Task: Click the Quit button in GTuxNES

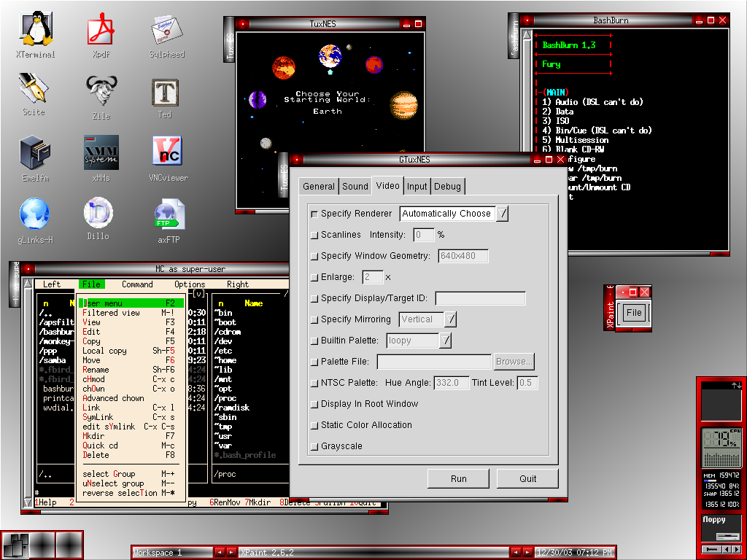Action: tap(528, 478)
